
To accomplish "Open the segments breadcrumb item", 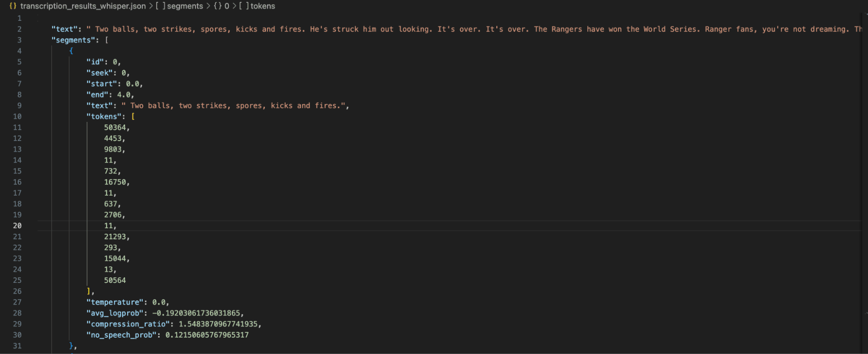I will point(185,6).
